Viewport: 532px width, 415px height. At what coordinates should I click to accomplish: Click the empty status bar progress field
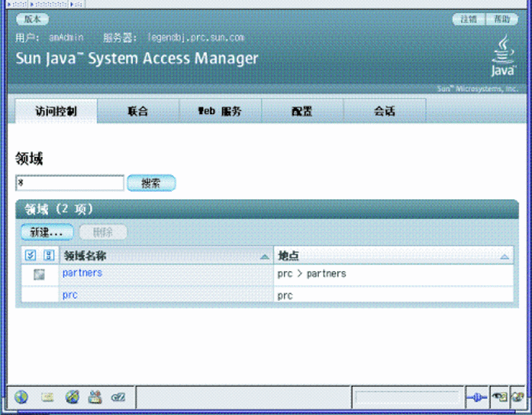[x=407, y=397]
